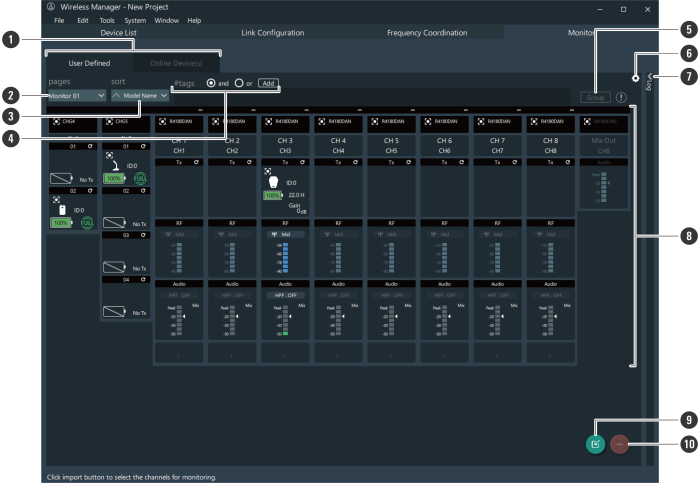Screen dimensions: 700x483
Task: Open the Monitor 01 pages dropdown
Action: (78, 96)
